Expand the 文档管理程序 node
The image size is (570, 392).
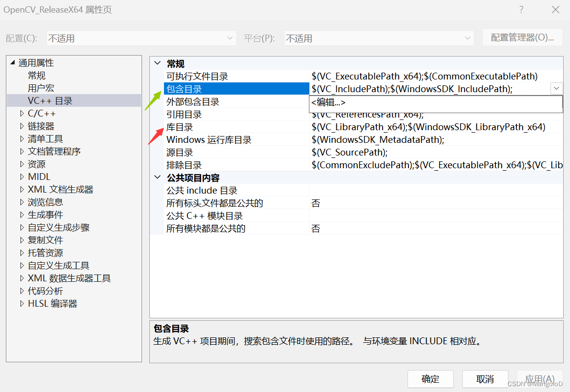22,152
